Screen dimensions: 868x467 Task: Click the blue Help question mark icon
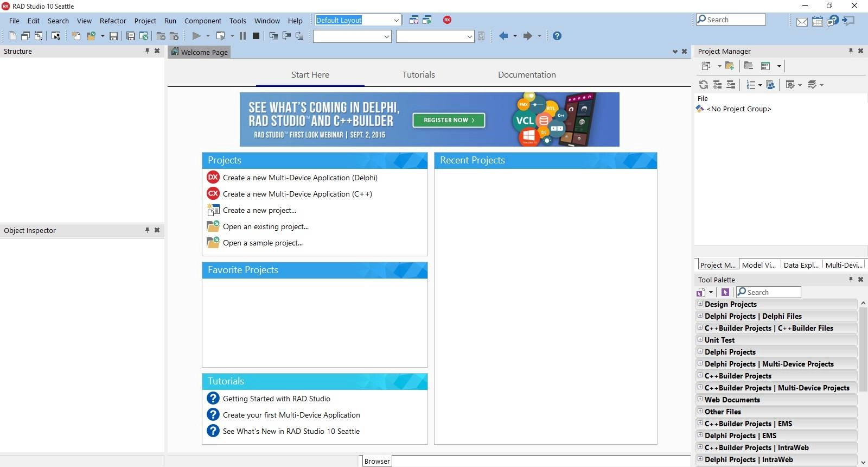coord(557,36)
